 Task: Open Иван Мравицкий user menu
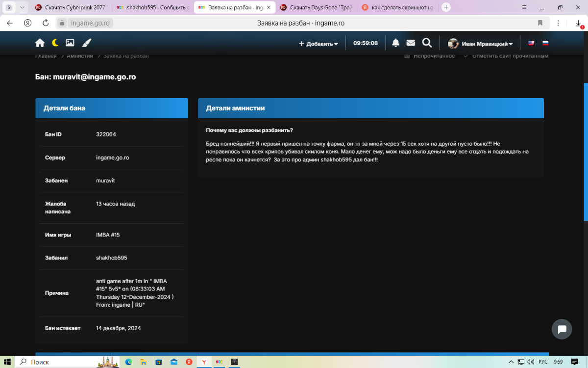point(481,44)
